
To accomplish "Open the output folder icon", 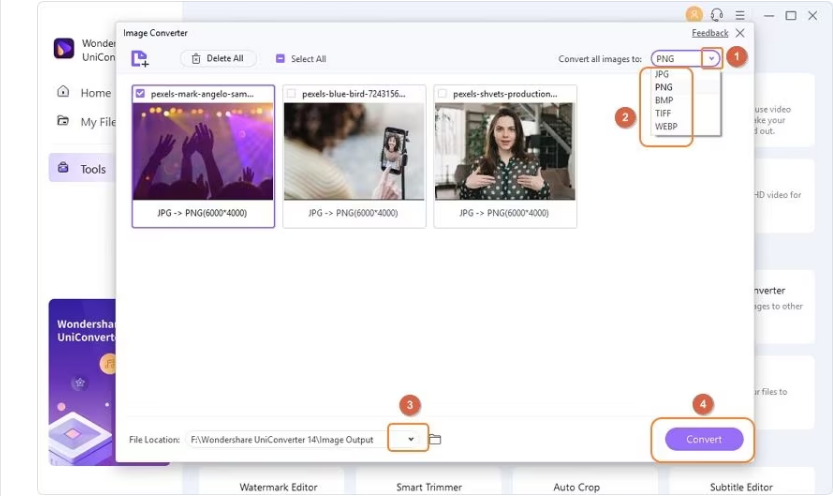I will click(x=435, y=439).
